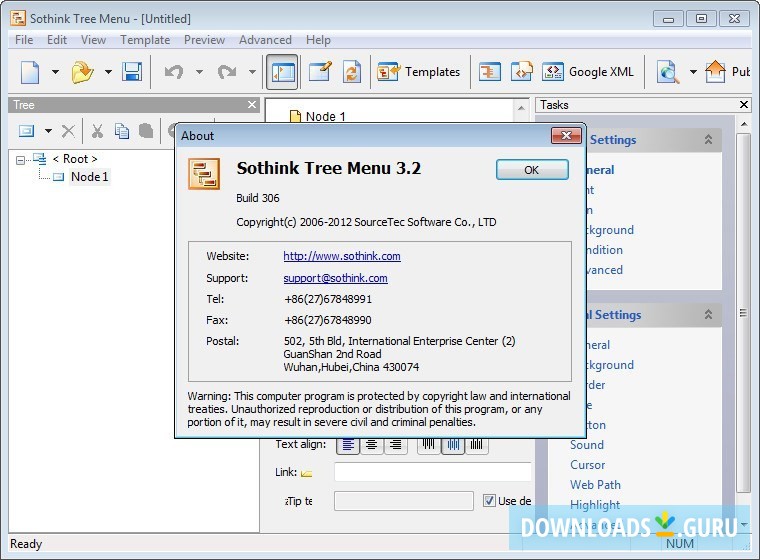This screenshot has height=560, width=760.
Task: Open the Templates toolbar button
Action: (418, 72)
